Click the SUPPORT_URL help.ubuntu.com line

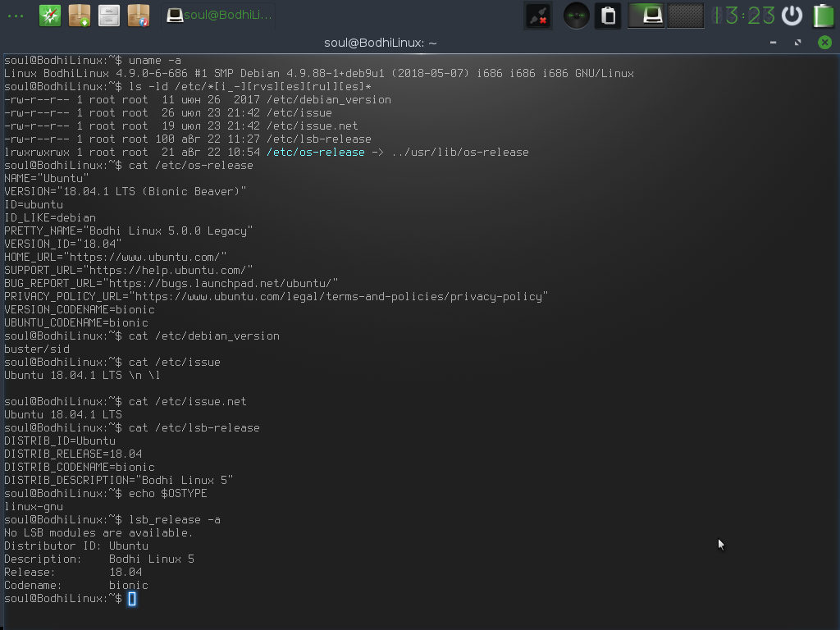tap(129, 271)
